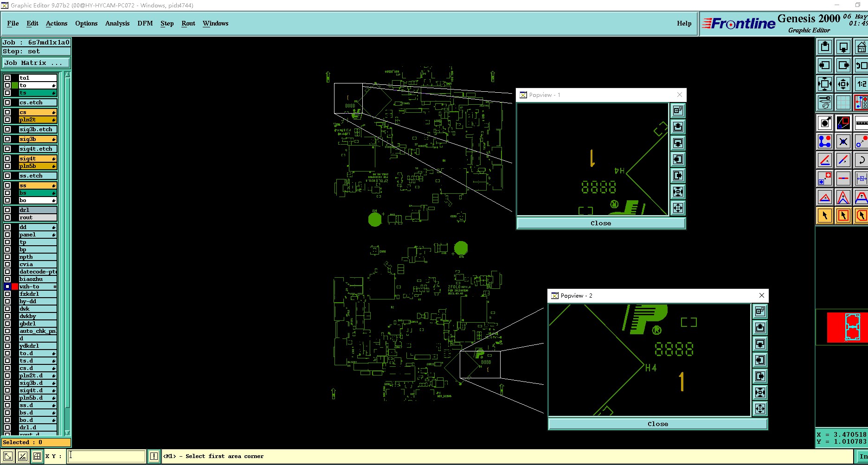The height and width of the screenshot is (465, 868).
Task: Click the rotate arrow tool icon
Action: pyautogui.click(x=862, y=160)
